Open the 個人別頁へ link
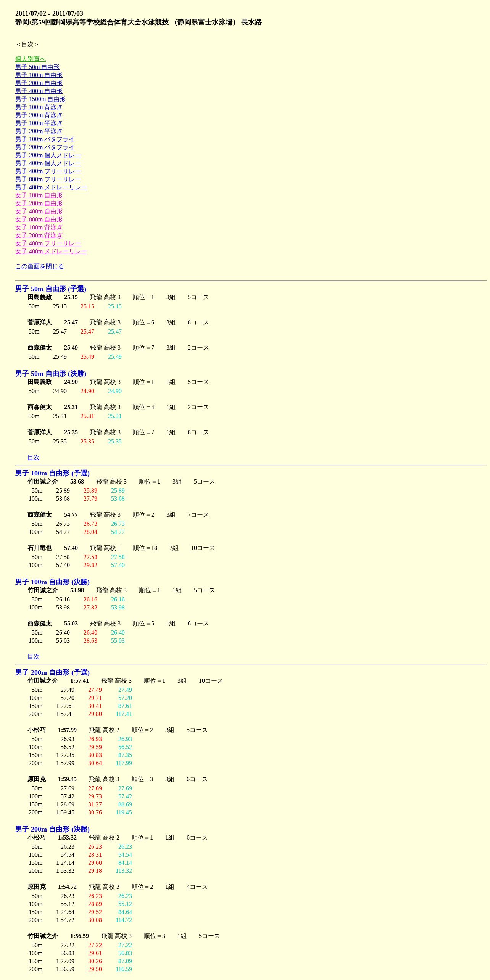This screenshot has height=980, width=490. click(31, 59)
